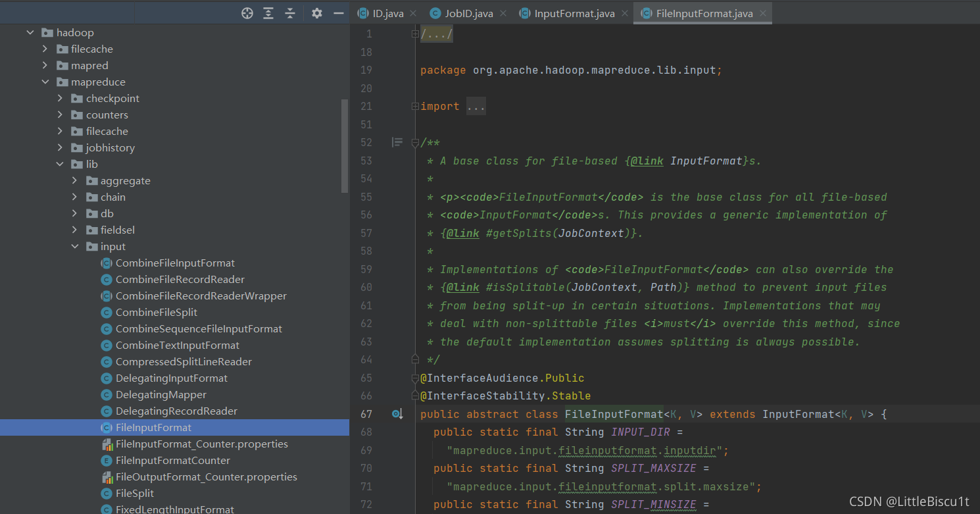Screen dimensions: 980x514
Task: Click the project tree vertical scrollbar
Action: (x=345, y=146)
